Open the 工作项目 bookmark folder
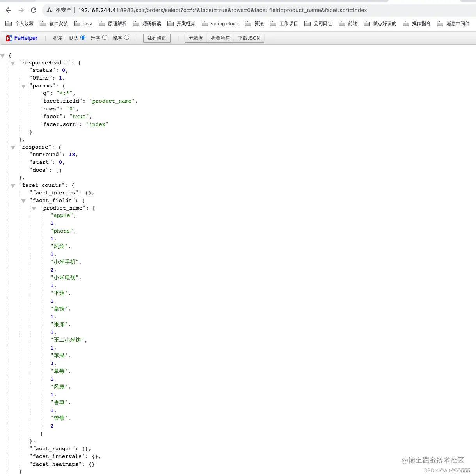This screenshot has width=476, height=476. tap(284, 24)
